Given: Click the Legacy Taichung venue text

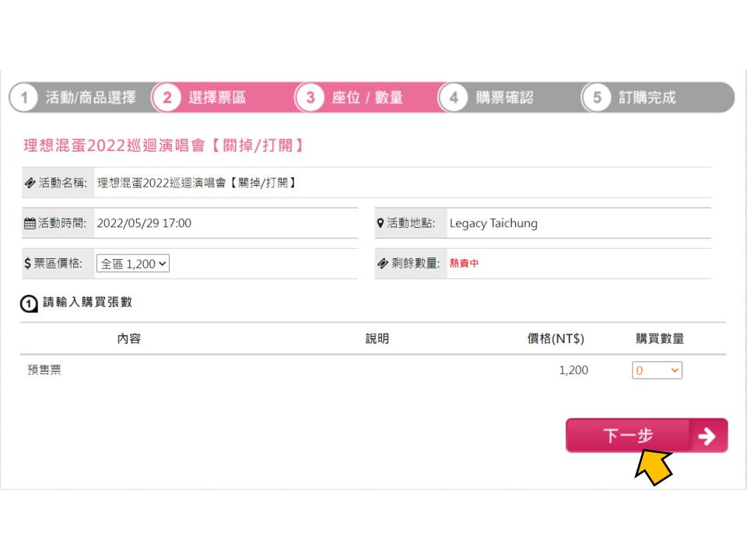Looking at the screenshot, I should coord(493,223).
